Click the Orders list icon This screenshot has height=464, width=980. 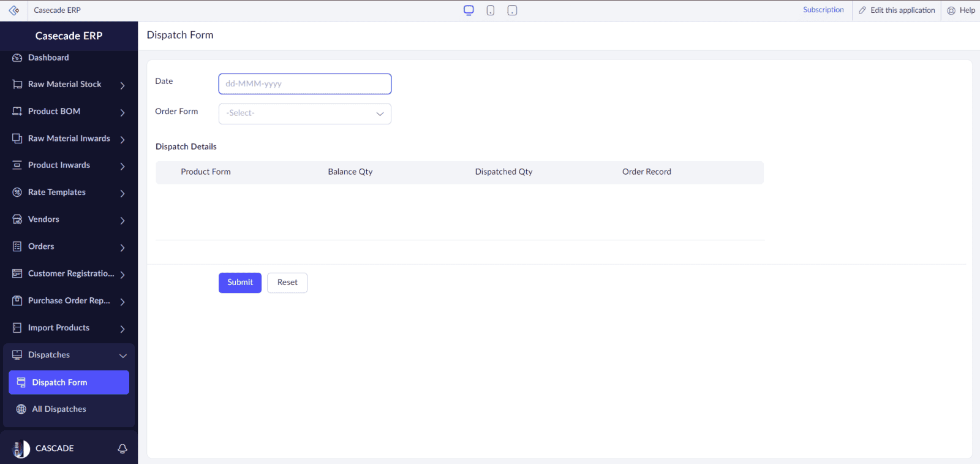(x=17, y=246)
